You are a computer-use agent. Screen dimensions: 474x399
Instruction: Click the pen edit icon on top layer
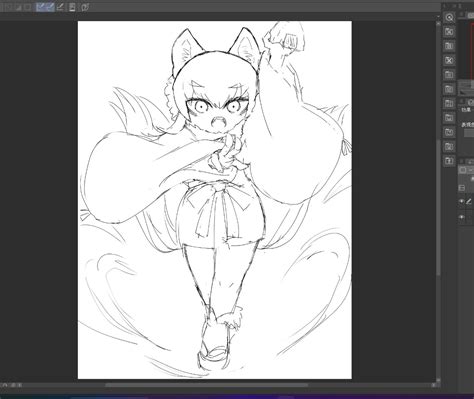469,201
